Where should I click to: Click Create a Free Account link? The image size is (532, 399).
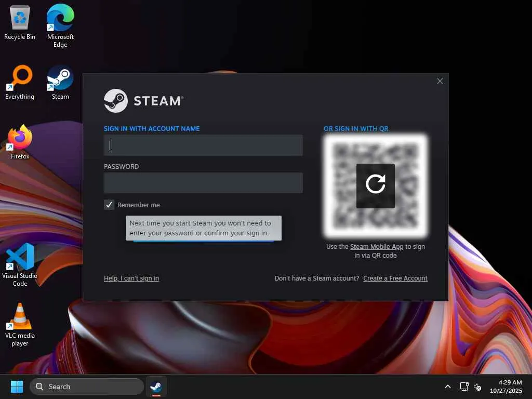pyautogui.click(x=395, y=278)
